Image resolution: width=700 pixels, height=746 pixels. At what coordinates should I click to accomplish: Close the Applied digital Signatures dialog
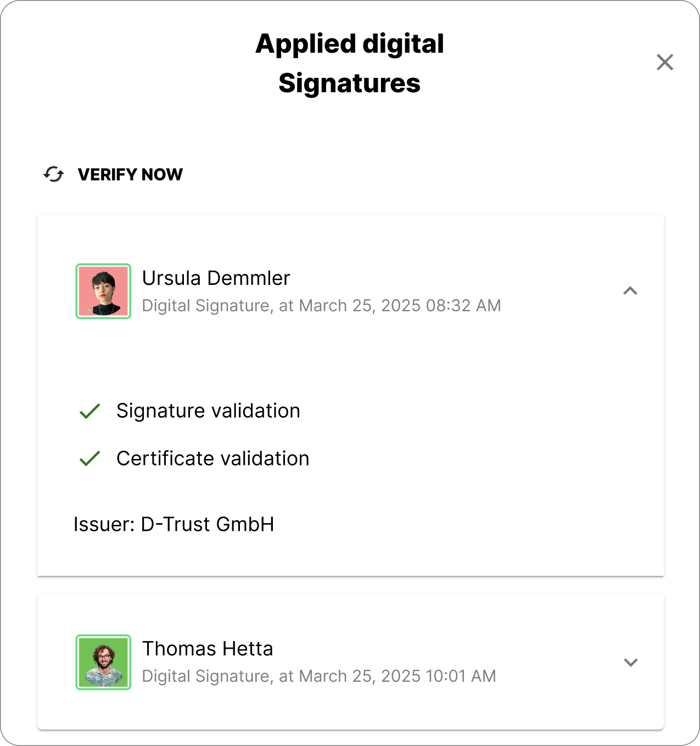click(665, 63)
